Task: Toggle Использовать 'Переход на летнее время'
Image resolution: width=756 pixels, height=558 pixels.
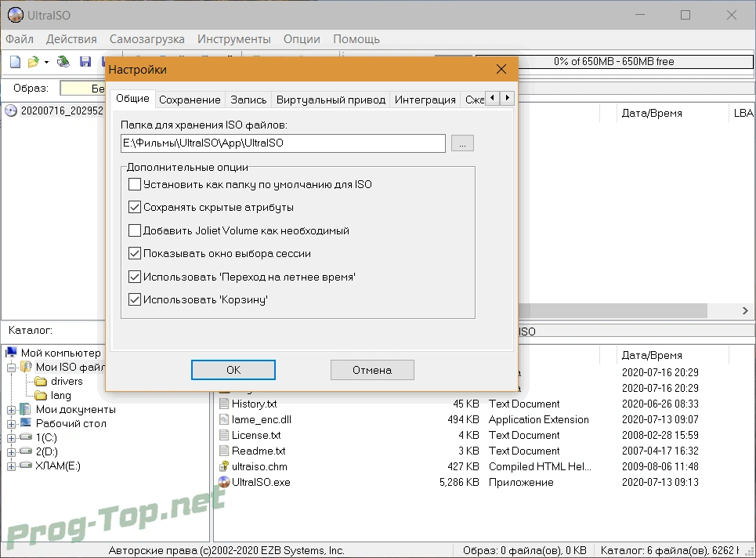Action: 135,277
